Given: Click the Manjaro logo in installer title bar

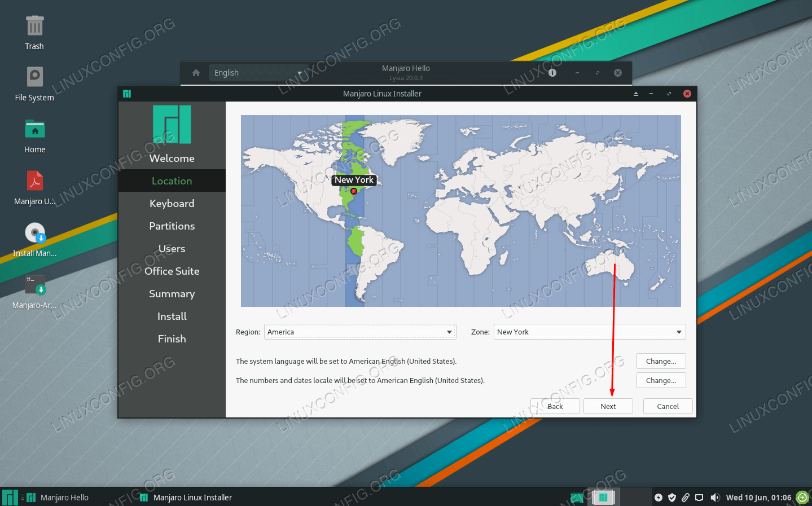Looking at the screenshot, I should (x=127, y=94).
